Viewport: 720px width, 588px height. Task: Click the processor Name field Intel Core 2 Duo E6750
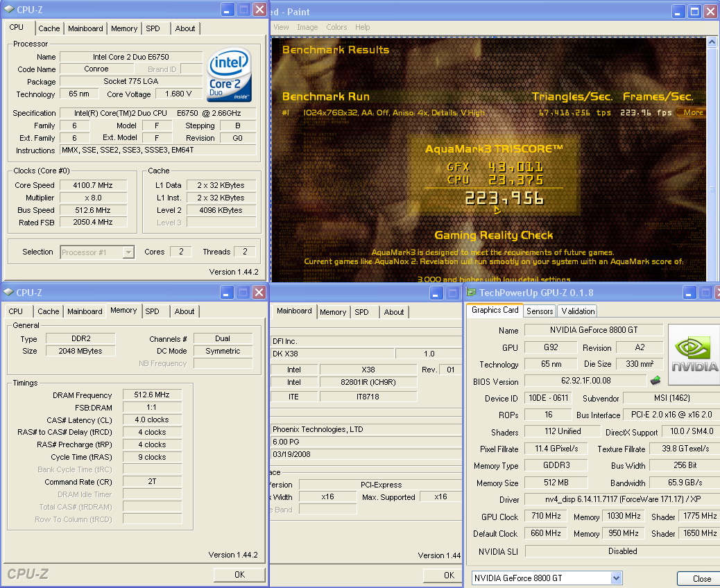click(131, 56)
